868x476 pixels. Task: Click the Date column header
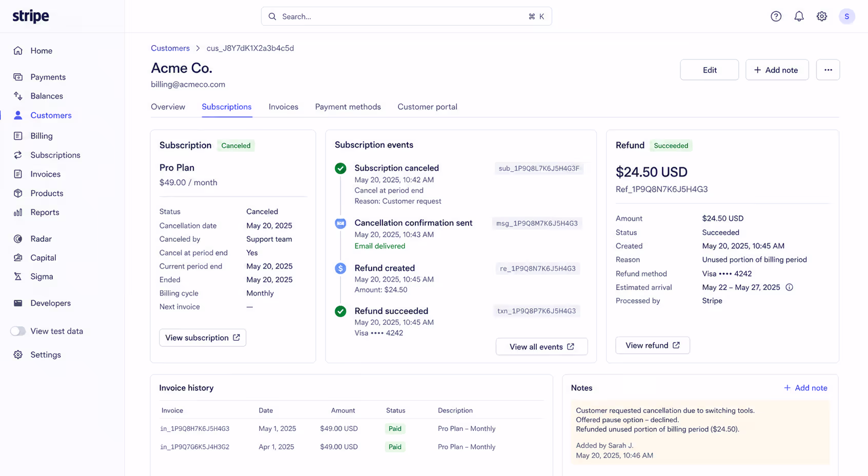coord(266,410)
